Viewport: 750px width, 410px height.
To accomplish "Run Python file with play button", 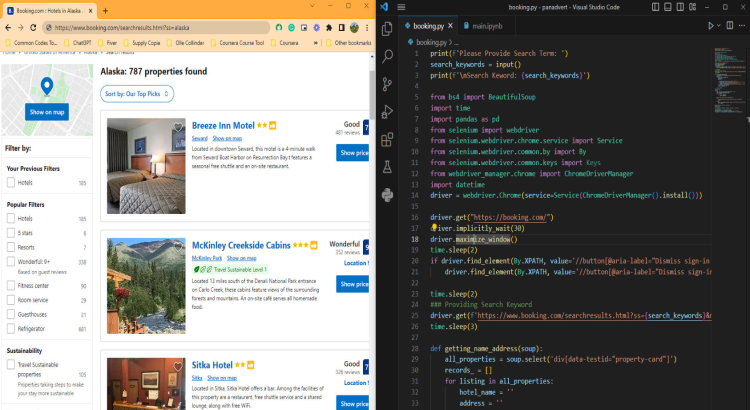I will point(710,26).
